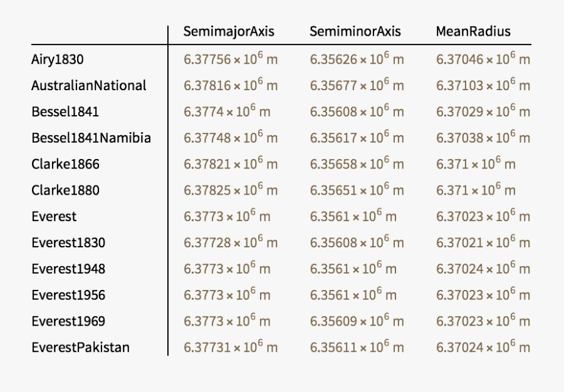Select Airy1830 semimajor axis value
The height and width of the screenshot is (392, 564).
(x=231, y=59)
